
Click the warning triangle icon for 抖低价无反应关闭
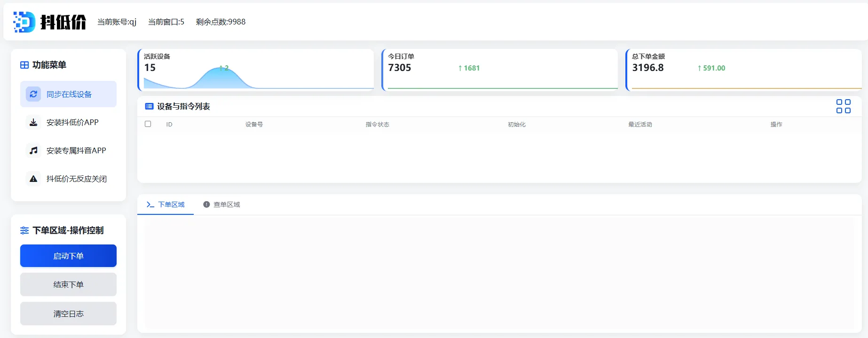tap(33, 179)
